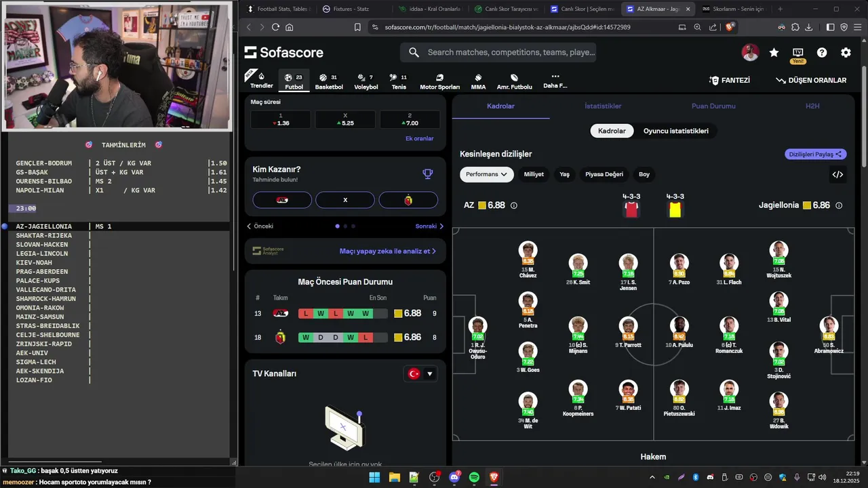Click player T. Parrott on pitch
The width and height of the screenshot is (868, 488).
(x=629, y=333)
